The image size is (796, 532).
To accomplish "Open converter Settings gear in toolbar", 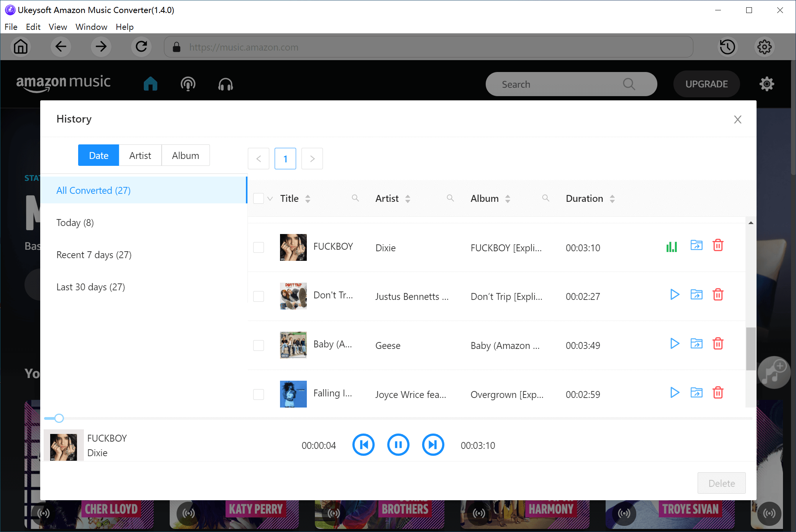I will (x=765, y=47).
